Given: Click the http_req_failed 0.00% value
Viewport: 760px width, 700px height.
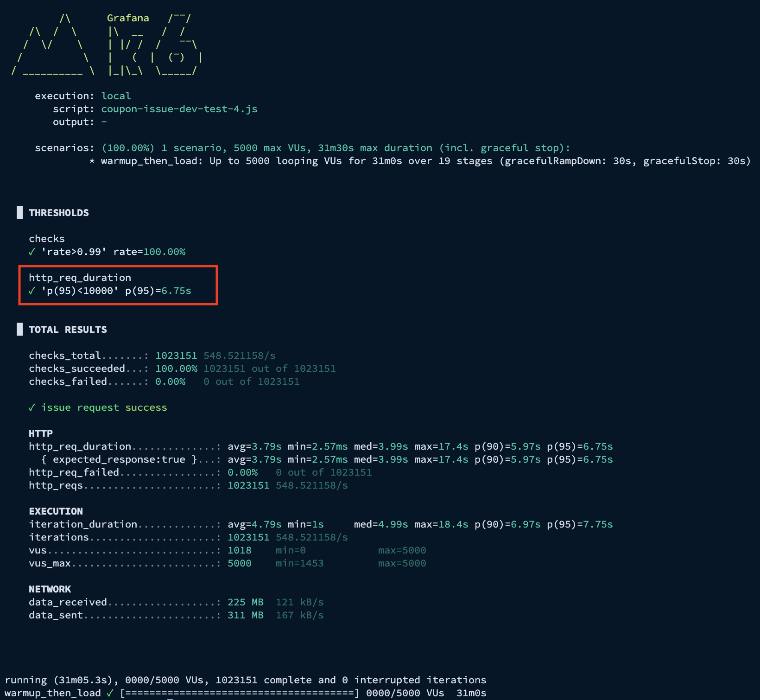Looking at the screenshot, I should coord(242,472).
